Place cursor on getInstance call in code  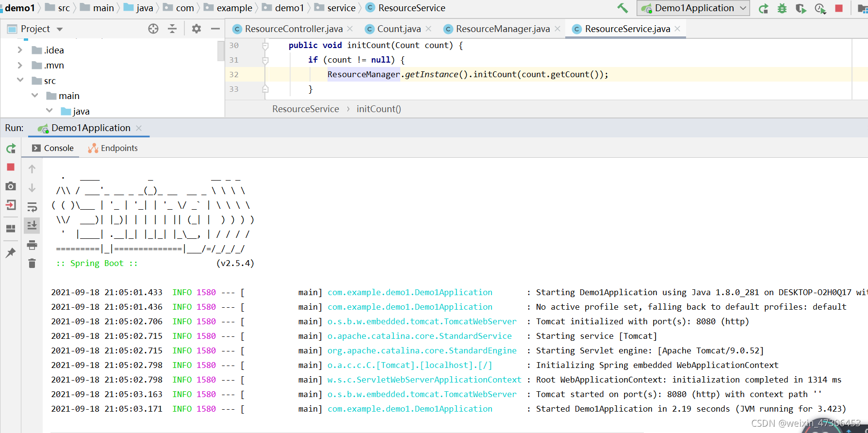[431, 74]
